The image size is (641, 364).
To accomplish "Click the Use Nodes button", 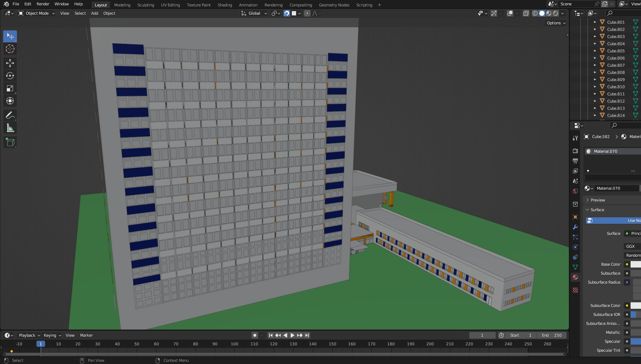I will (x=614, y=221).
